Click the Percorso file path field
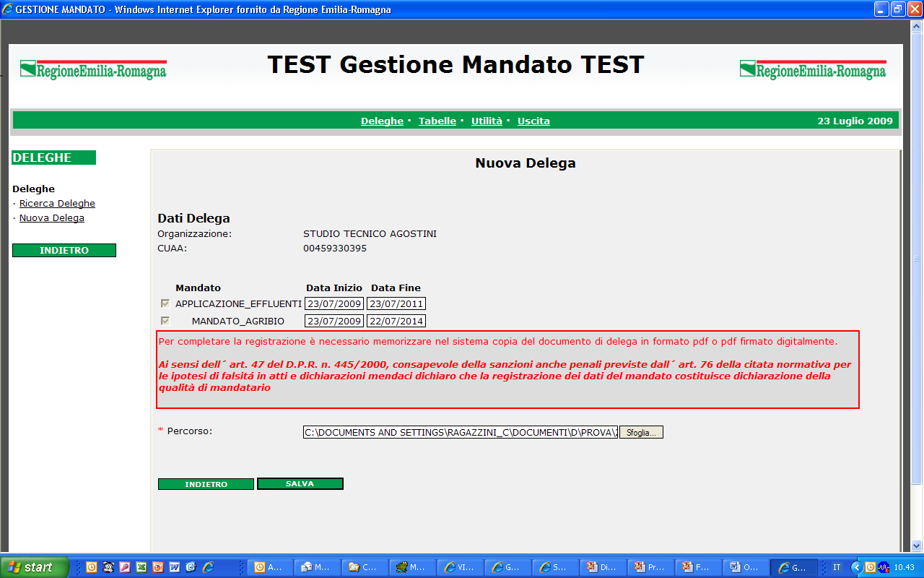 tap(461, 432)
